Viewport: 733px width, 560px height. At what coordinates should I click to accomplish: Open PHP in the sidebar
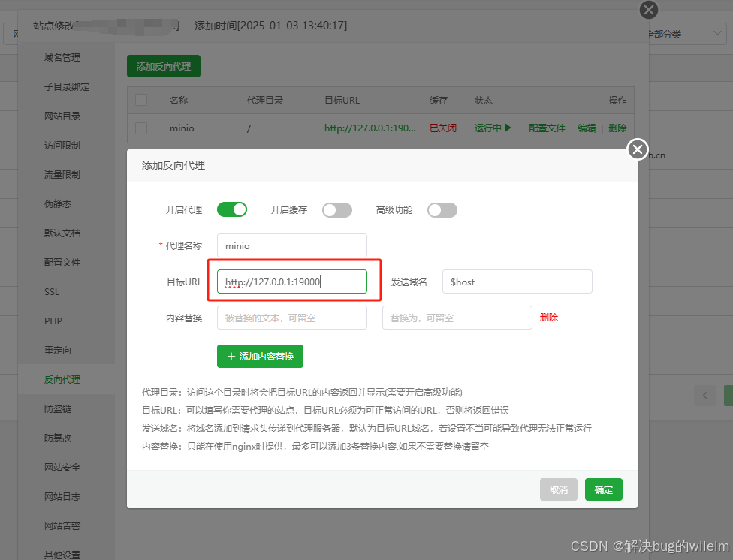(x=53, y=321)
